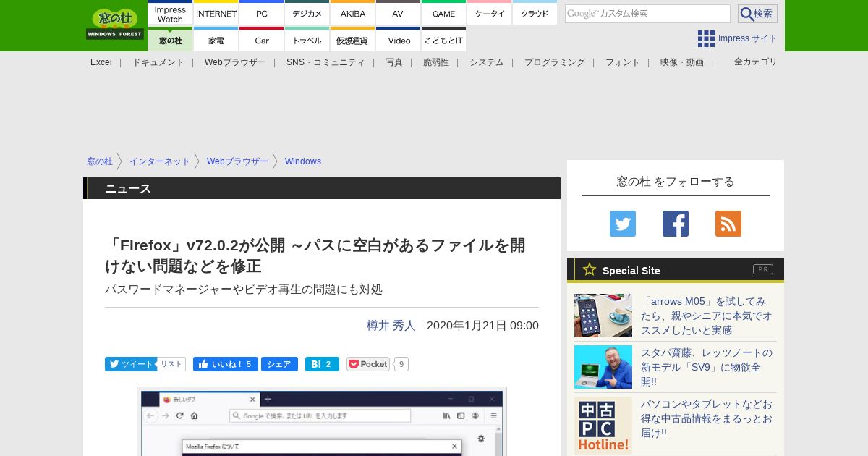
Task: Open the Car Watch tab
Action: click(262, 40)
